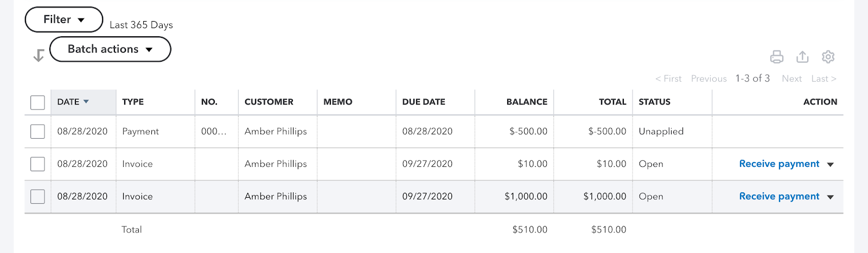This screenshot has width=868, height=253.
Task: Sort by the Customer column header
Action: tap(269, 102)
